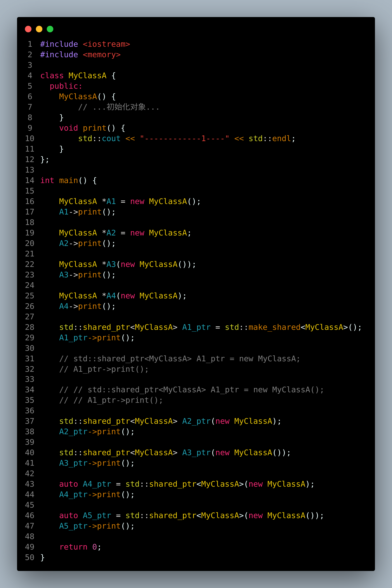Click line number 13
Screen dimensions: 392x588
coord(29,170)
